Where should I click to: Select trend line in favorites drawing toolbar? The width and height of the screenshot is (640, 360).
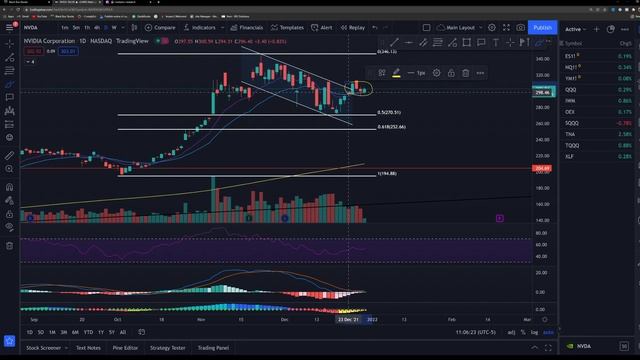pos(393,42)
